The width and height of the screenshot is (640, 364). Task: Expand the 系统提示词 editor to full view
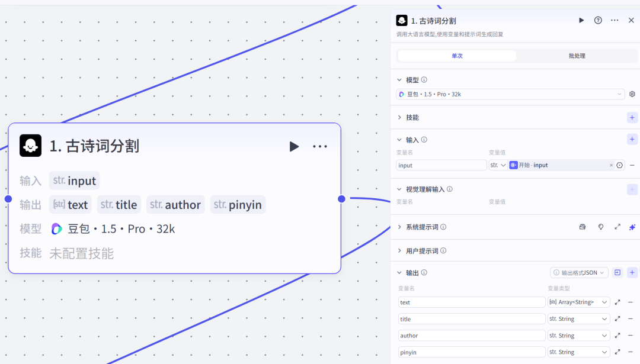point(617,227)
